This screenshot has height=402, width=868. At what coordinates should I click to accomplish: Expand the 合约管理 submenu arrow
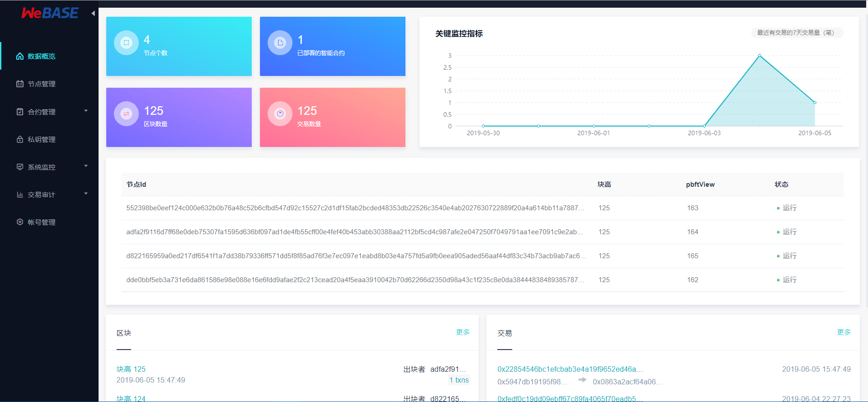point(86,111)
